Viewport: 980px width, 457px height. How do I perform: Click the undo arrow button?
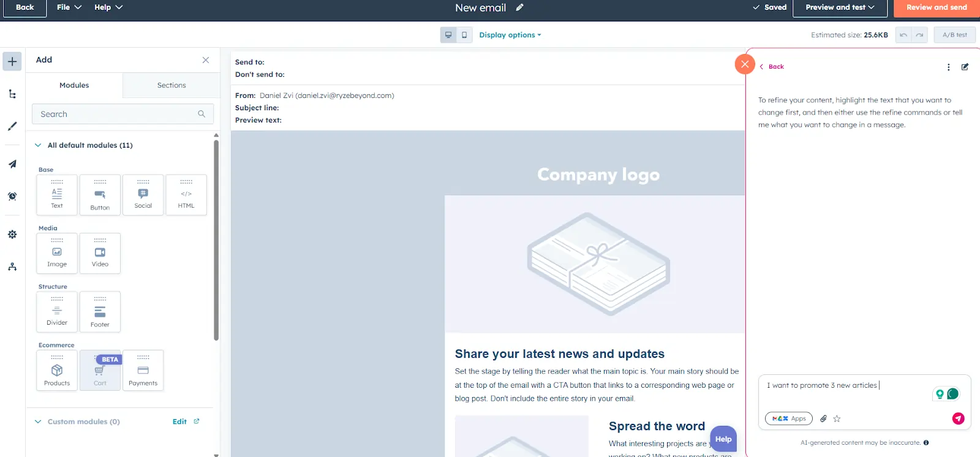point(903,35)
